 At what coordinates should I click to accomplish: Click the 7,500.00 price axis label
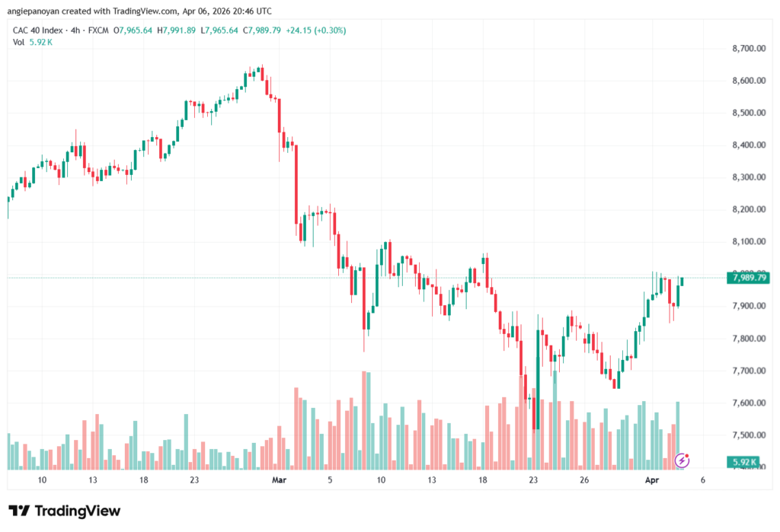[748, 435]
